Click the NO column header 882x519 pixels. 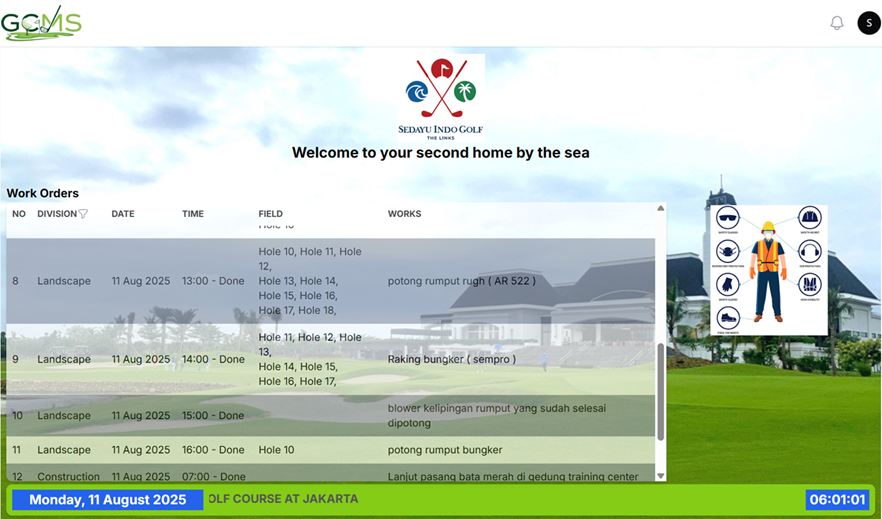[19, 214]
